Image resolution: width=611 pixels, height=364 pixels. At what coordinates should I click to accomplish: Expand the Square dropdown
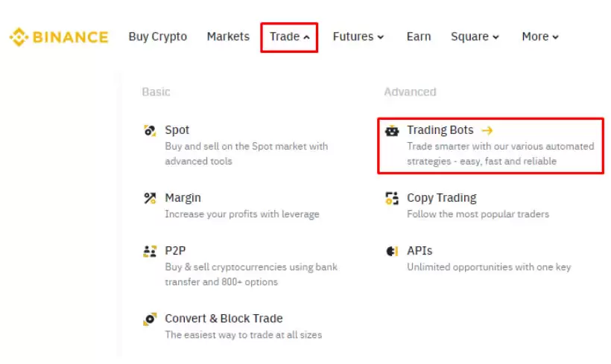475,36
